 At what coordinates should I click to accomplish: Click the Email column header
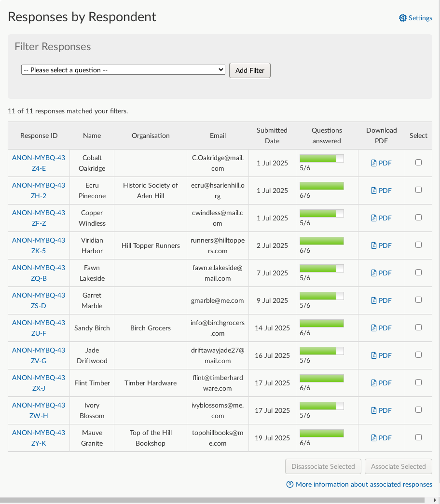(218, 136)
